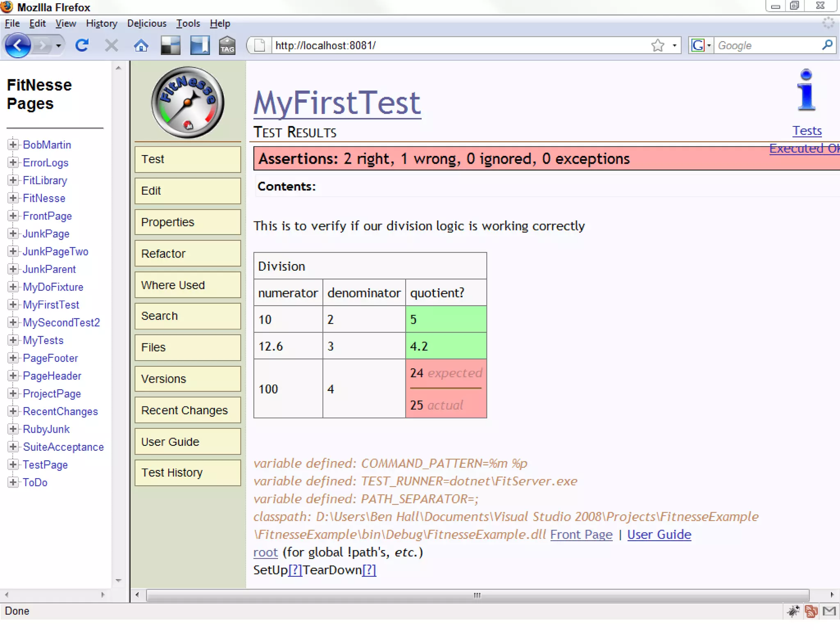Open MyFirstTest in the pages tree
Viewport: 840px width, 630px height.
click(51, 305)
